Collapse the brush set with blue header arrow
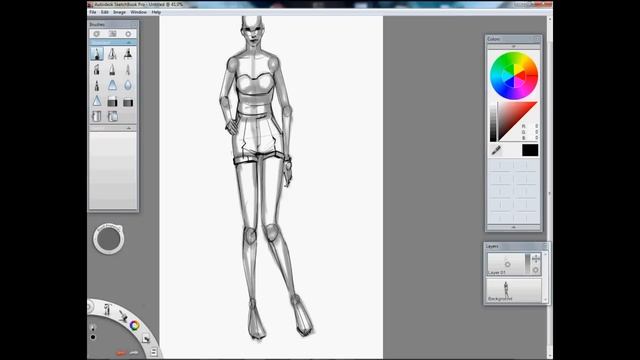Viewport: 640px width, 360px height. pyautogui.click(x=129, y=42)
